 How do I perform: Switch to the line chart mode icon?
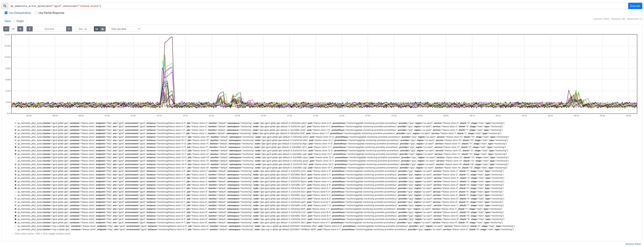tap(97, 29)
